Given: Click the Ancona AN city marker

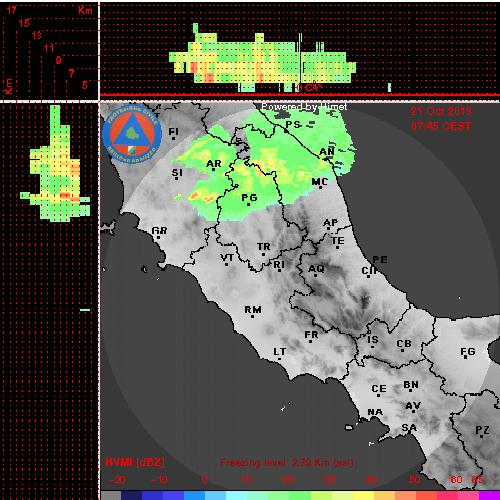Looking at the screenshot, I should (326, 159).
